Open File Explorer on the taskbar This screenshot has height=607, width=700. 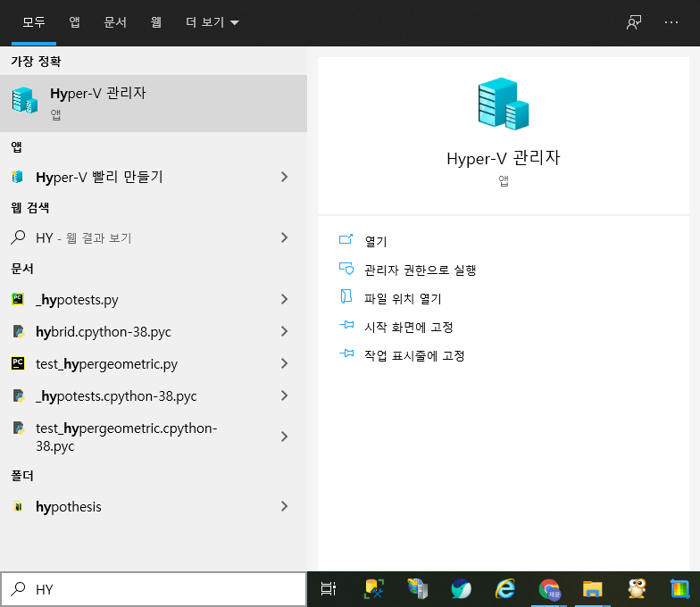[593, 589]
